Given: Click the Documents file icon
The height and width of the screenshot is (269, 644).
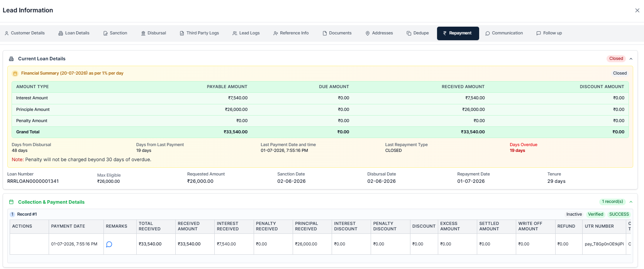Looking at the screenshot, I should (325, 33).
